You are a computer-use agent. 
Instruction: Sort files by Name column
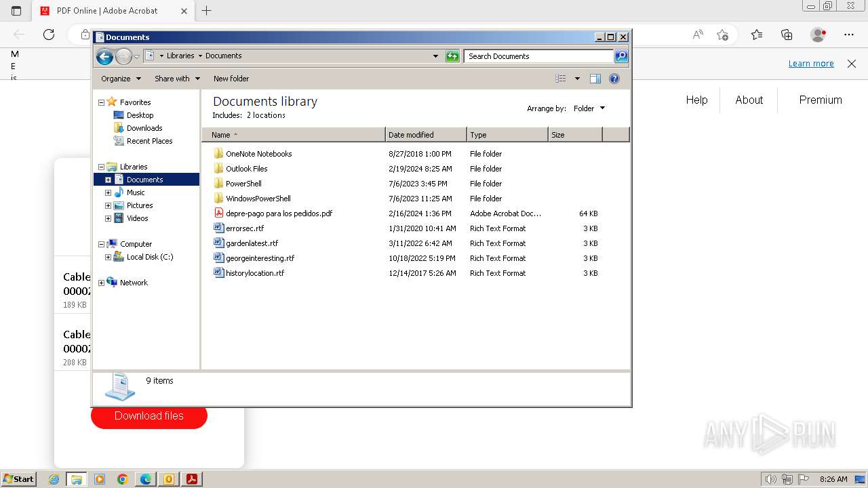point(294,135)
